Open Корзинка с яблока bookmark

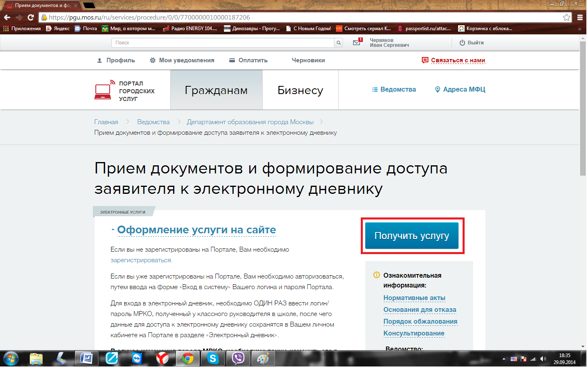coord(486,29)
